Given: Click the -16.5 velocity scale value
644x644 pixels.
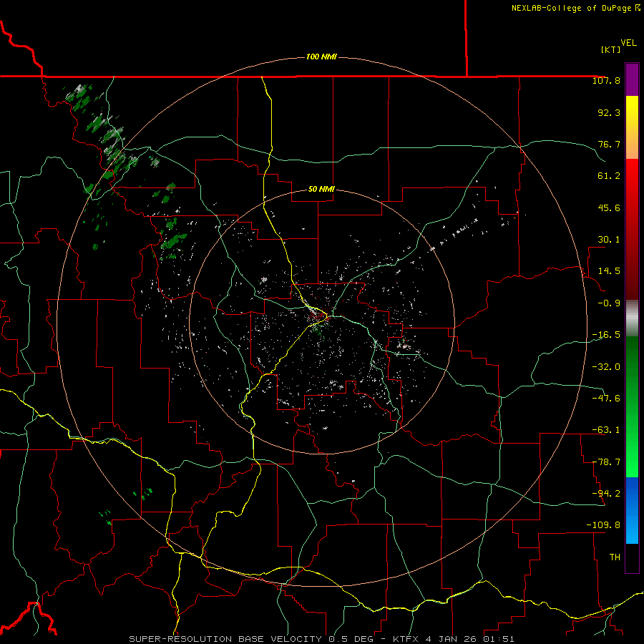Looking at the screenshot, I should 606,335.
